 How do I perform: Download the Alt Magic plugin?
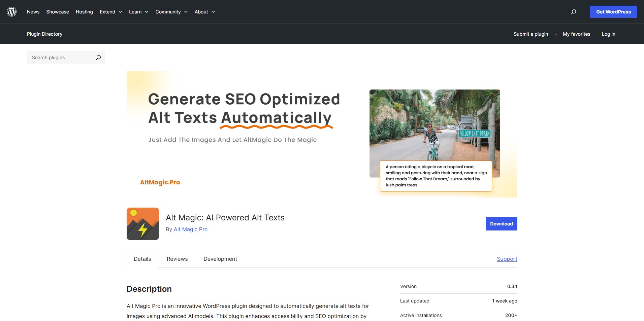502,224
